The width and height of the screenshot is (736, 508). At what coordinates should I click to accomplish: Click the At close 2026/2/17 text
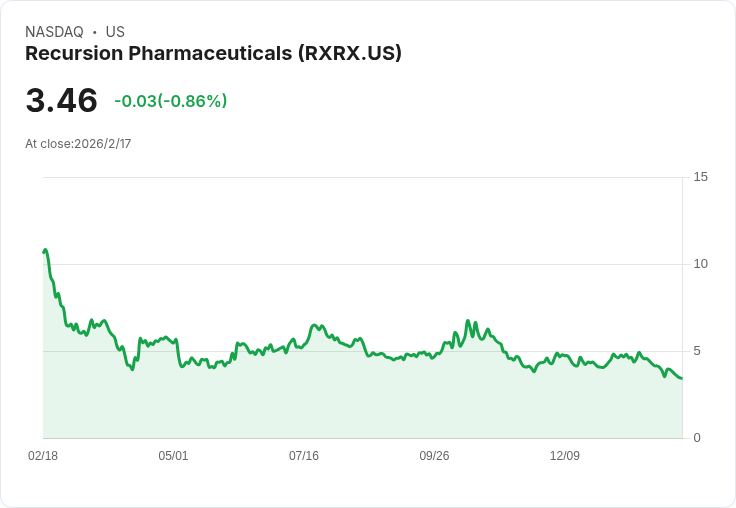[78, 144]
